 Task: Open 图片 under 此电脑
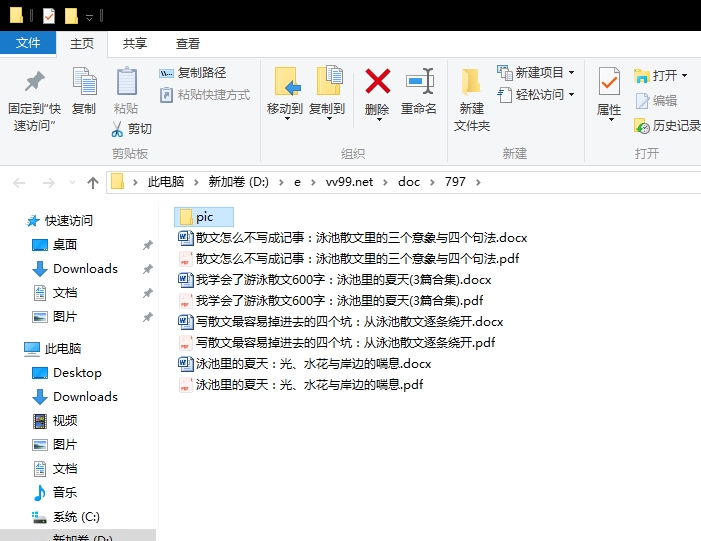tap(55, 445)
